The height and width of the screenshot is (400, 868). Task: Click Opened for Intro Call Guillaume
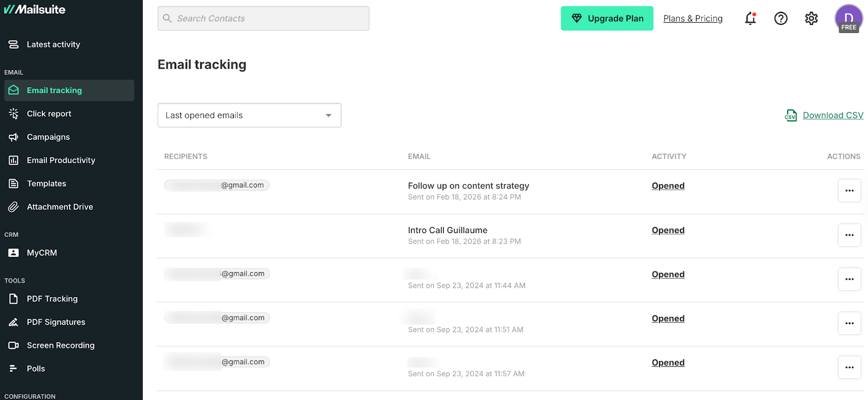[x=668, y=230]
